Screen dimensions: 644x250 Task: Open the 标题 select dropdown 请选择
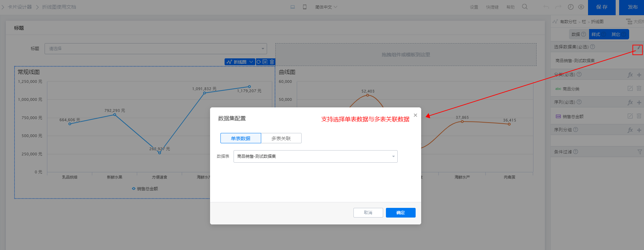(x=156, y=49)
